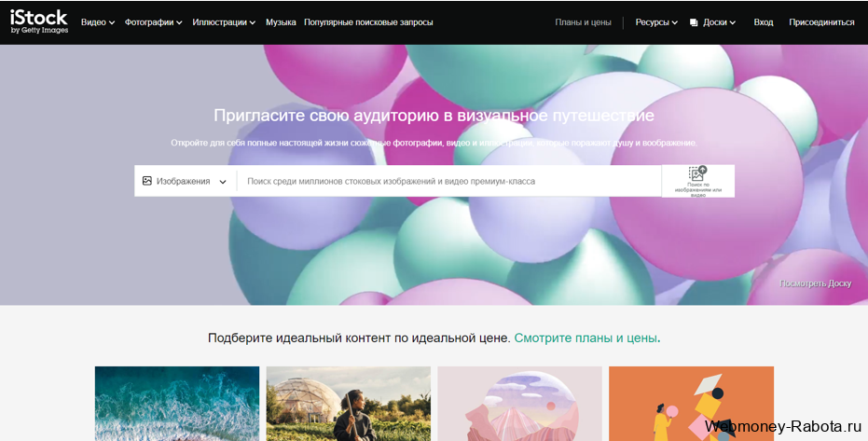The image size is (868, 441).
Task: Click the iStock by Getty Images logo
Action: coord(39,21)
